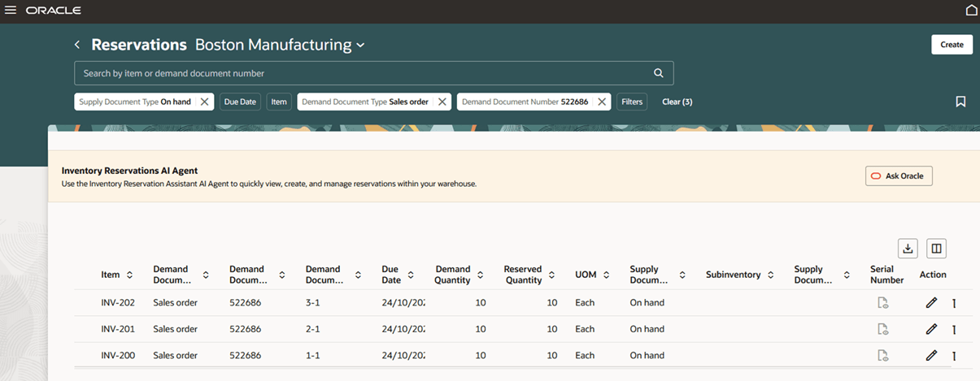Image resolution: width=980 pixels, height=381 pixels.
Task: Click the search magnifier icon
Action: (659, 73)
